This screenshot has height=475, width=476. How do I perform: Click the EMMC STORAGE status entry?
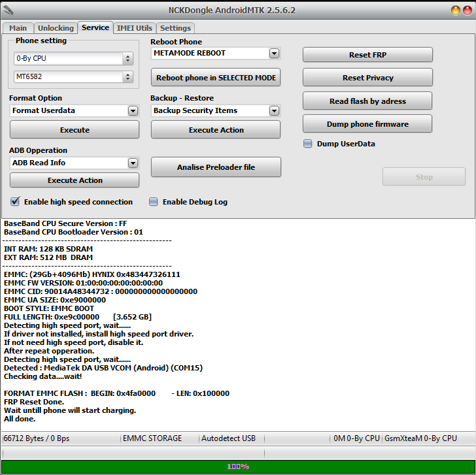click(152, 438)
